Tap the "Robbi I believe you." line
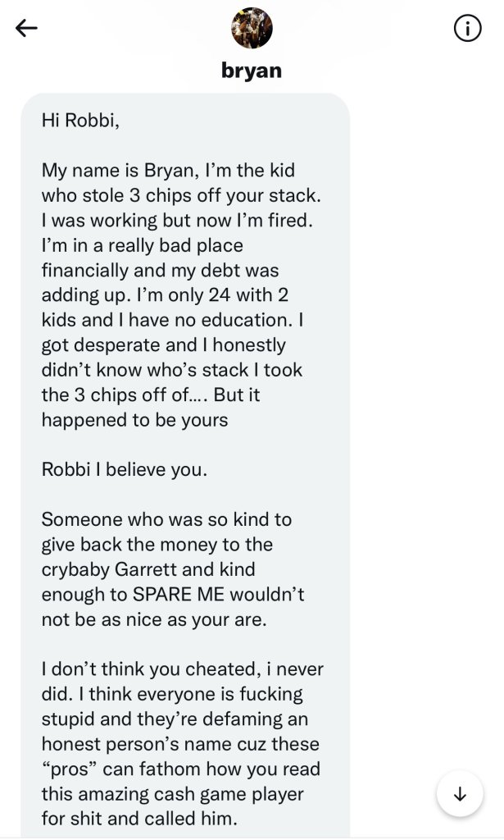Viewport: 504px width, 840px height. point(125,469)
